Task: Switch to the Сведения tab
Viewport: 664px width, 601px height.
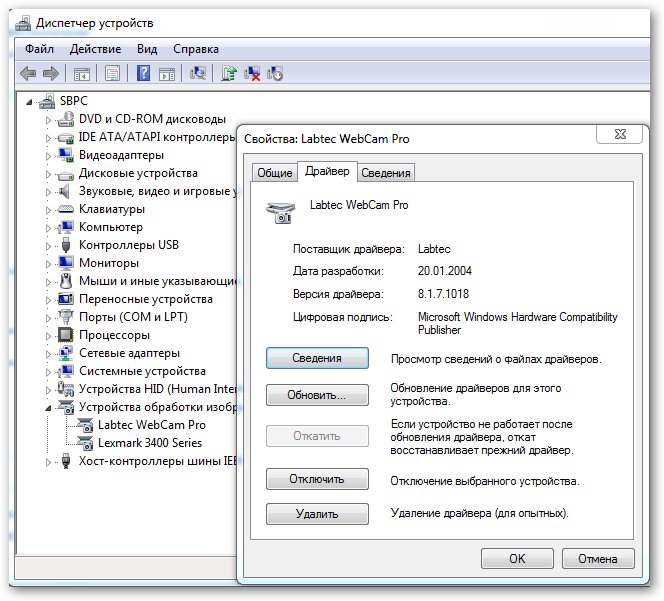Action: point(386,173)
